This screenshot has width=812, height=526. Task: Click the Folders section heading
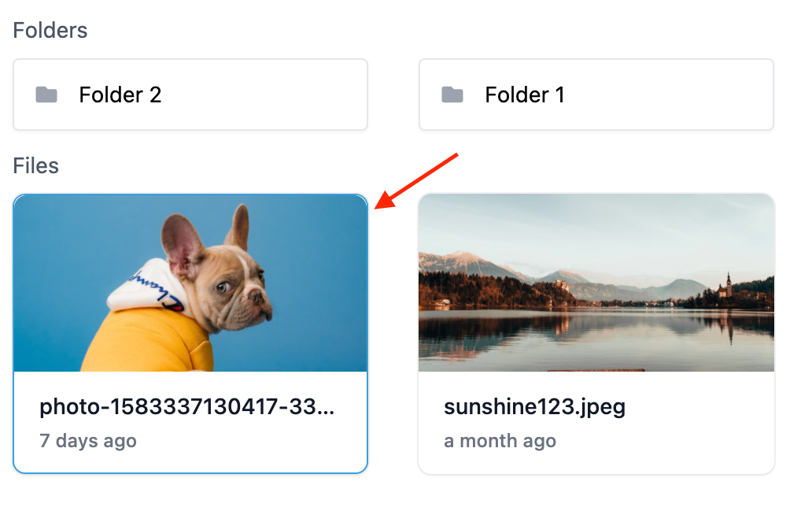click(x=50, y=31)
